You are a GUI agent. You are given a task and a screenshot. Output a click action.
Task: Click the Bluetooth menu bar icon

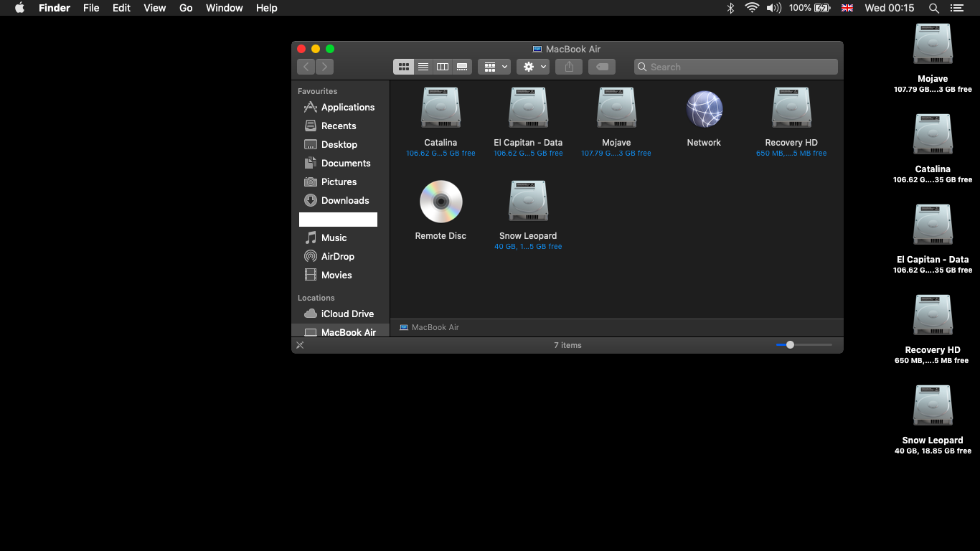click(731, 8)
